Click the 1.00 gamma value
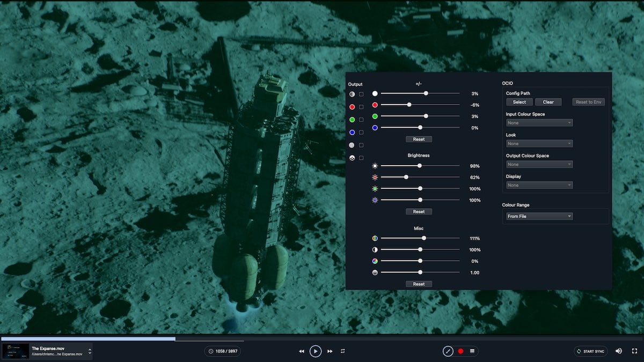Screen dimensions: 644x362 475,273
